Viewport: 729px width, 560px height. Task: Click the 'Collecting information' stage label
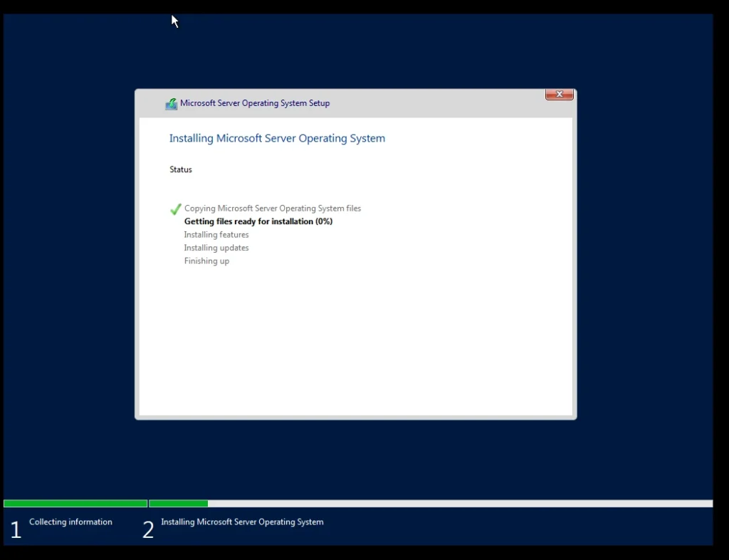pyautogui.click(x=70, y=522)
